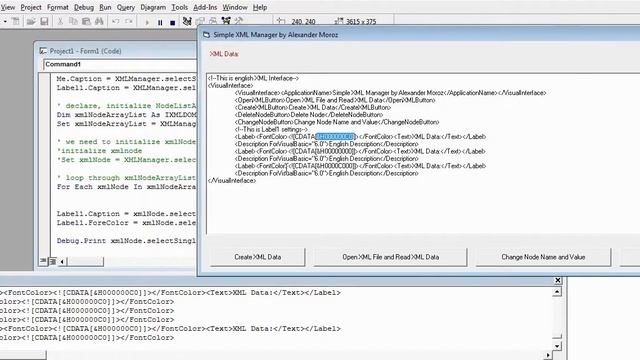This screenshot has height=360, width=640.
Task: Save the project with the floppy icon
Action: 44,21
